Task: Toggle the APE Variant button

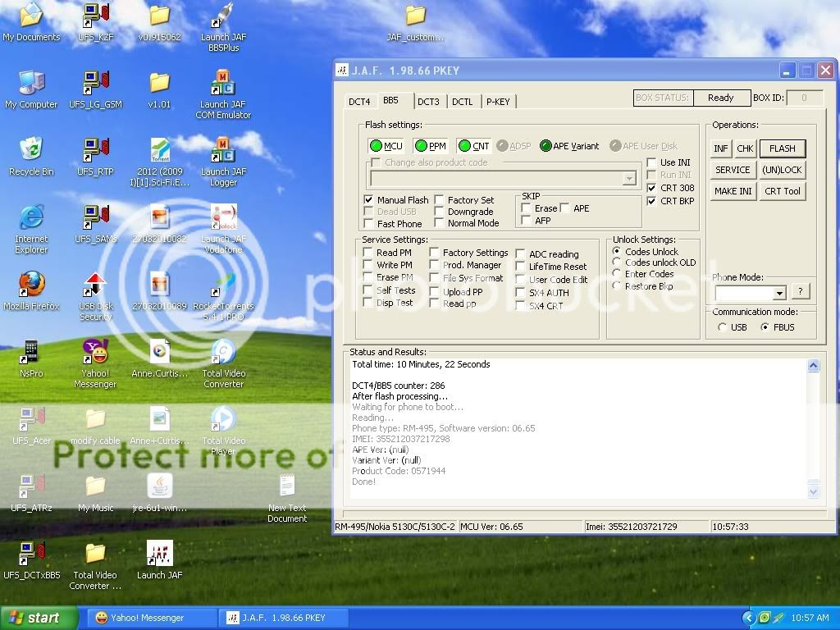Action: (569, 146)
